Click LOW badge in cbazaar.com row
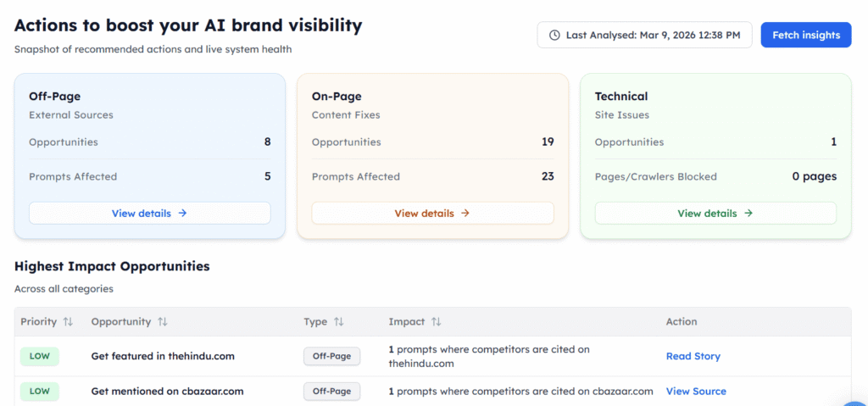This screenshot has width=868, height=406. click(39, 391)
